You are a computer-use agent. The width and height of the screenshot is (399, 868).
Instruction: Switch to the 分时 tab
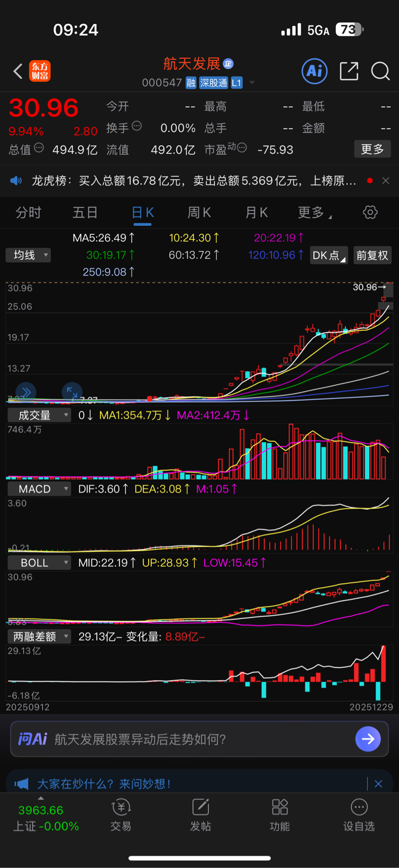coord(29,213)
